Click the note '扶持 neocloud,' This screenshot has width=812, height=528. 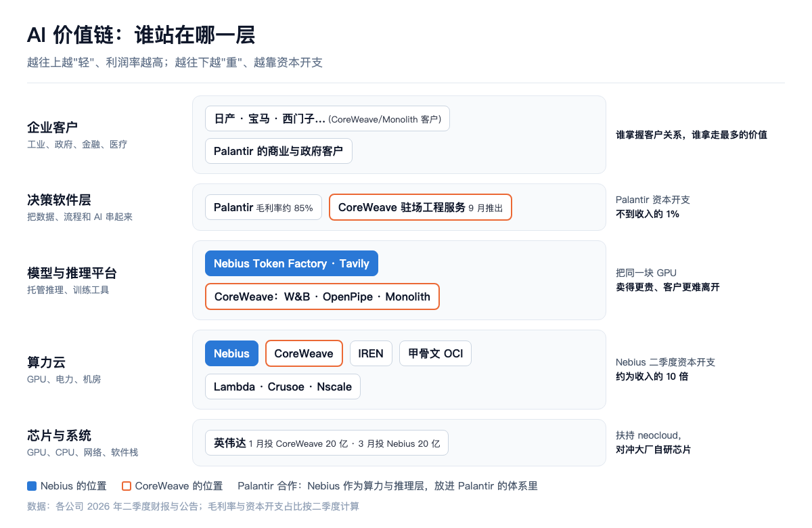[648, 435]
